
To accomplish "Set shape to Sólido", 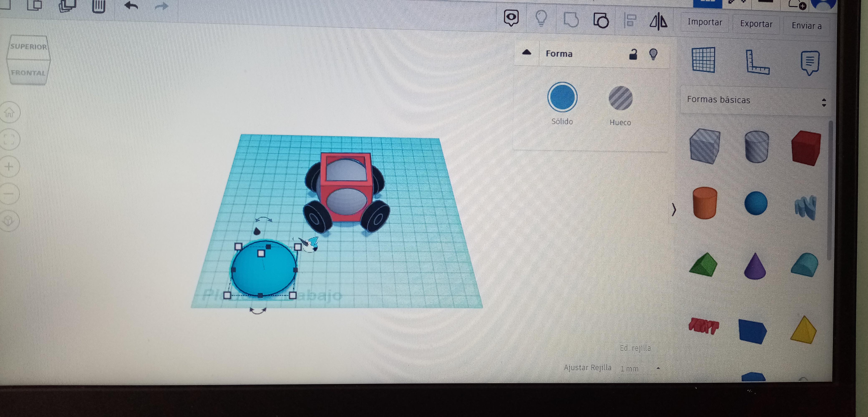I will pyautogui.click(x=562, y=97).
